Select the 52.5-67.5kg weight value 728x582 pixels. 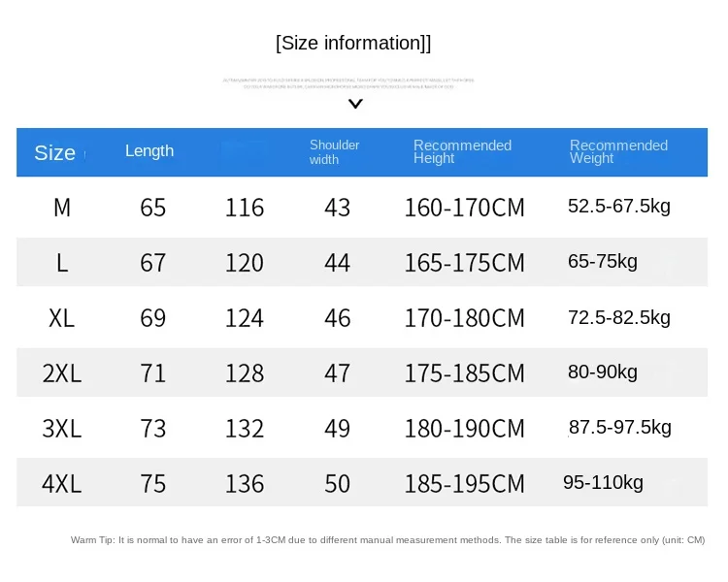tap(619, 207)
